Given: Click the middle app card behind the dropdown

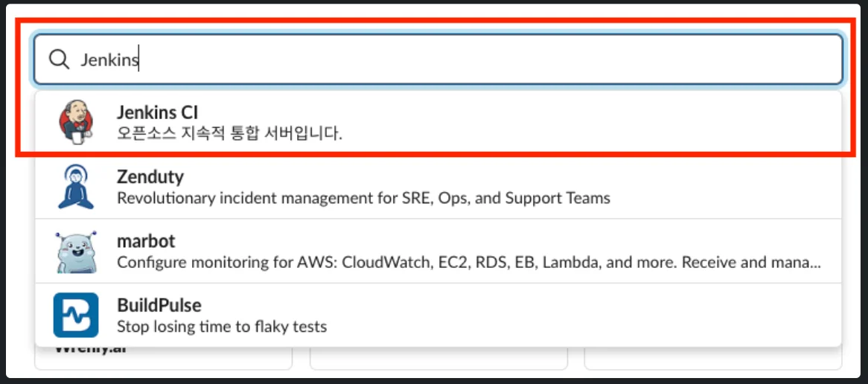Looking at the screenshot, I should tap(438, 358).
